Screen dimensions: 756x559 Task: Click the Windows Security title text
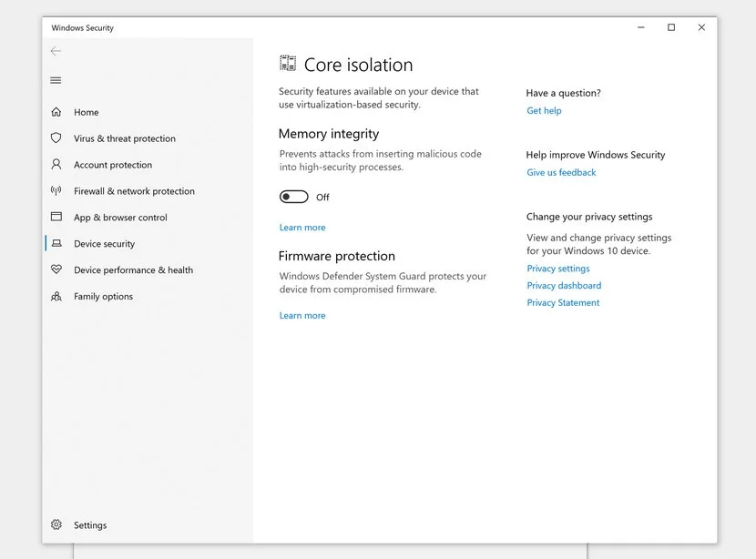pos(83,28)
